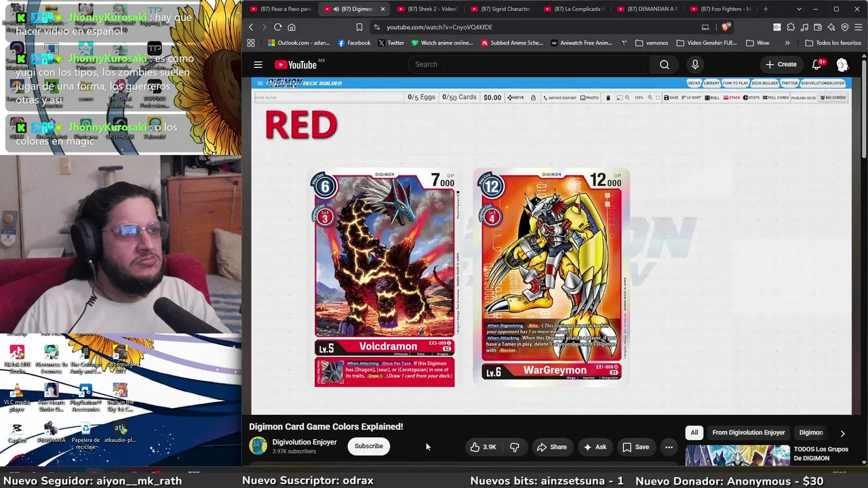Click the YouTube search magnifier button

(x=665, y=64)
